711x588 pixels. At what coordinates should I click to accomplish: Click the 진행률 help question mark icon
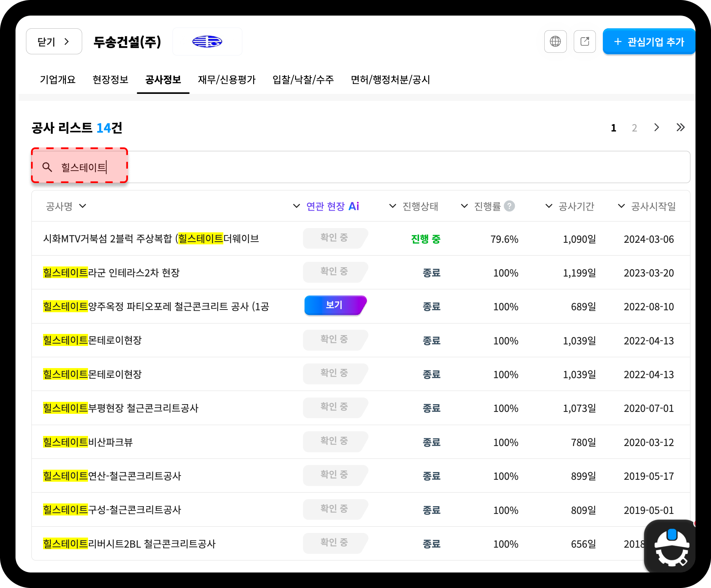(509, 206)
